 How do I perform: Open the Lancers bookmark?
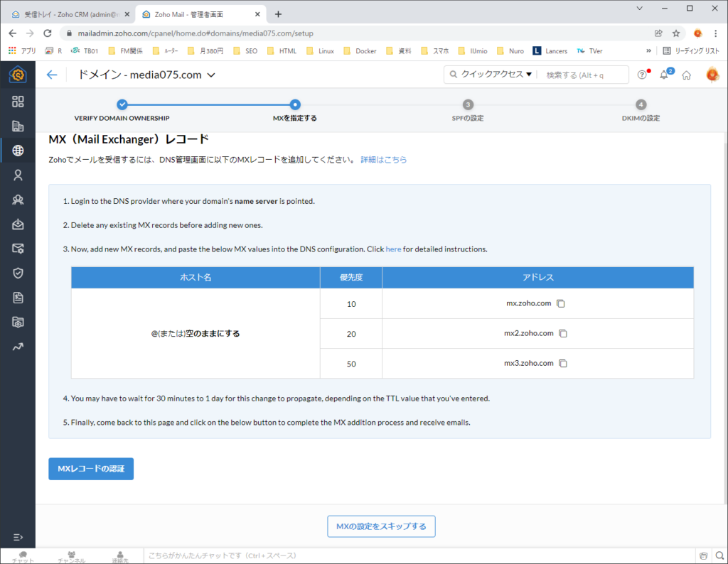550,51
